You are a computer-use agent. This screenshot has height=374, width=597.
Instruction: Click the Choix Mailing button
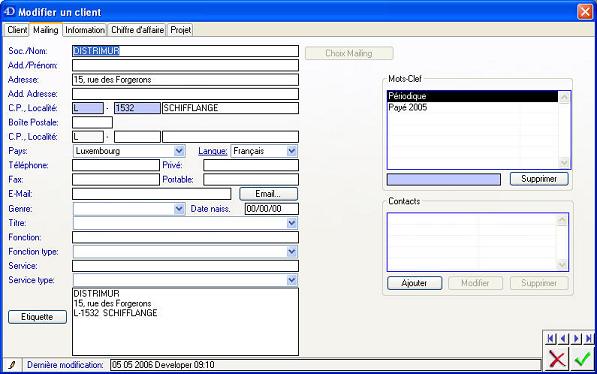coord(349,53)
